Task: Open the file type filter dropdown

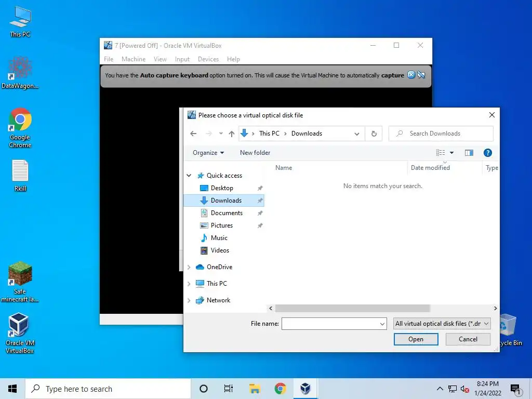Action: pyautogui.click(x=442, y=324)
